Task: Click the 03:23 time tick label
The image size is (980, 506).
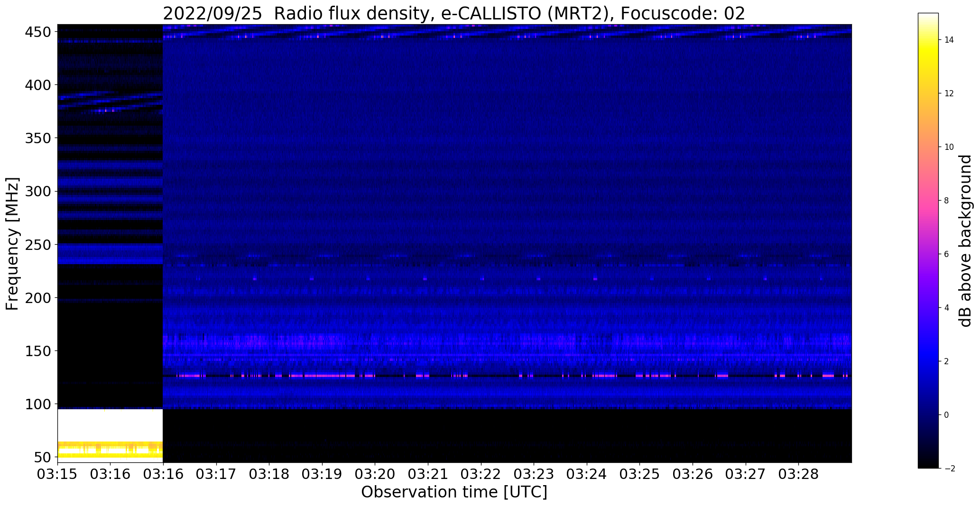Action: (534, 474)
